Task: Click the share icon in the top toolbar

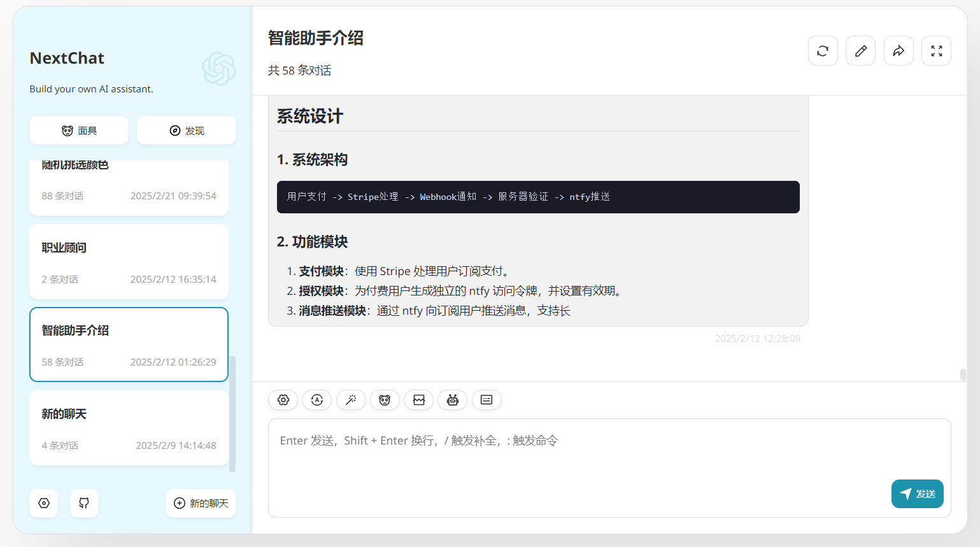Action: click(x=898, y=50)
